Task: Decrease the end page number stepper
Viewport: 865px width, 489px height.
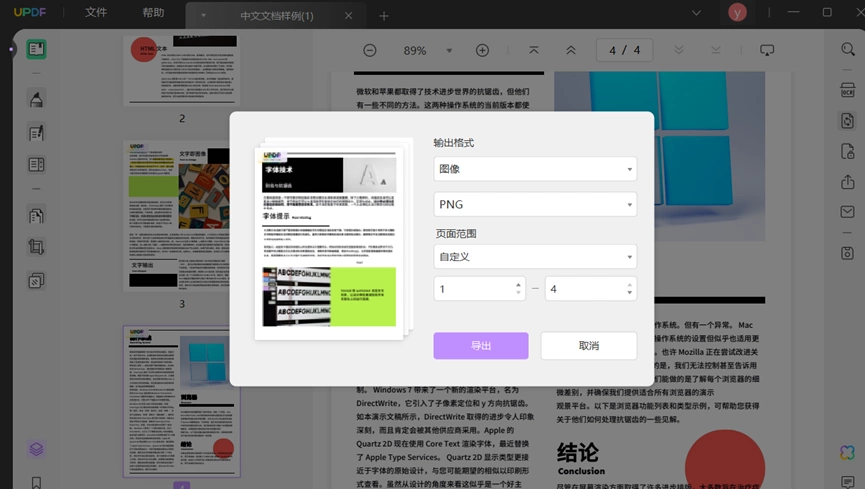Action: click(629, 293)
